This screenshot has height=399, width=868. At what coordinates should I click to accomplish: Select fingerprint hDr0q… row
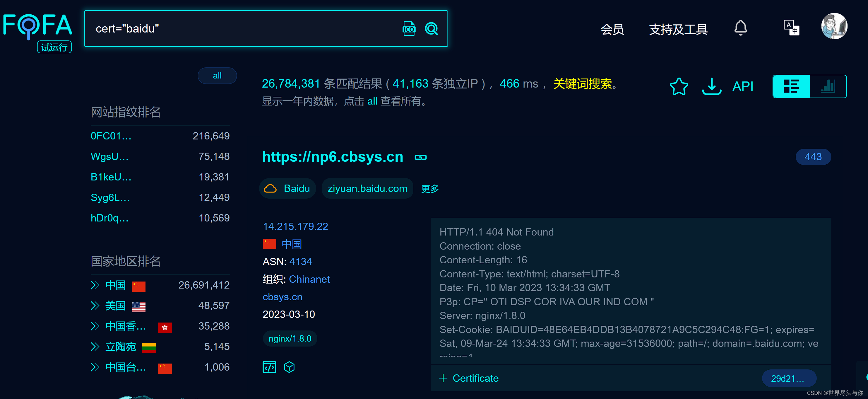click(x=160, y=218)
